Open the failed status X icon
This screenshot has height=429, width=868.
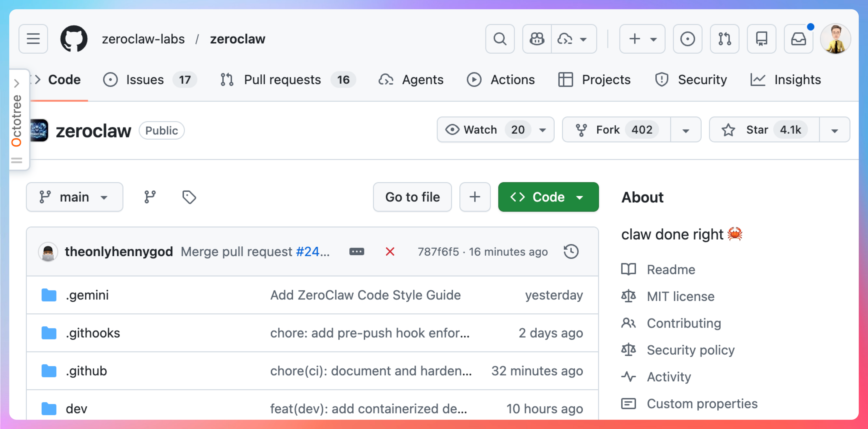[390, 251]
